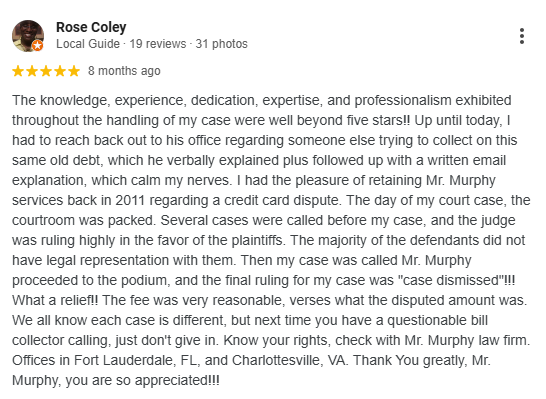Open the three-dot more options menu

521,36
